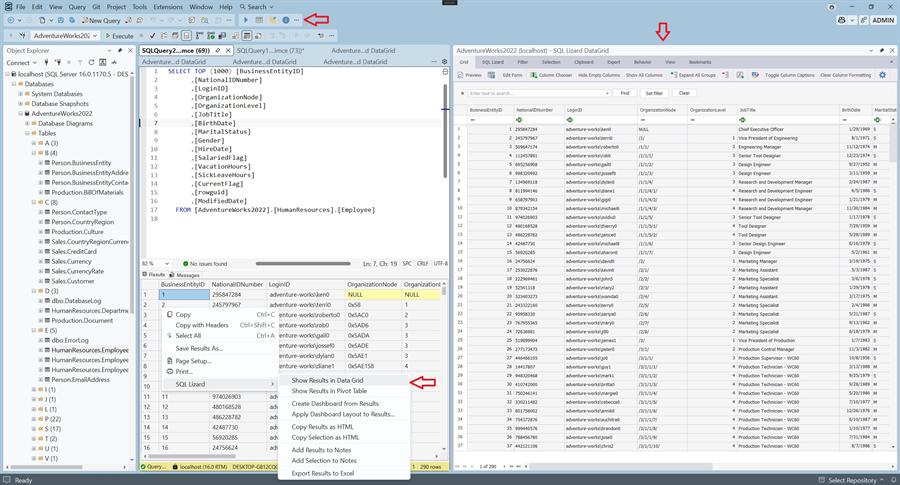Click the SQL Lizard grid toolbar icon
Viewport: 900px width, 485px height.
click(x=259, y=20)
